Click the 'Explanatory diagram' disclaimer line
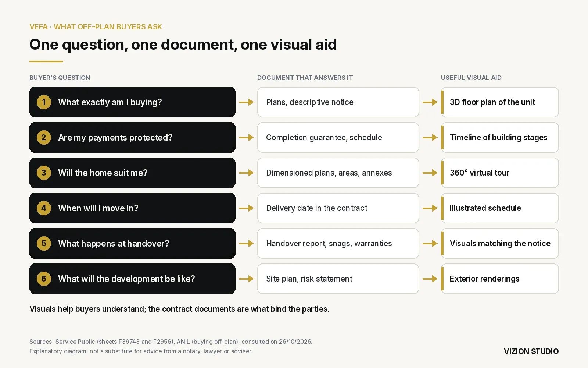The height and width of the screenshot is (368, 588). pos(141,351)
